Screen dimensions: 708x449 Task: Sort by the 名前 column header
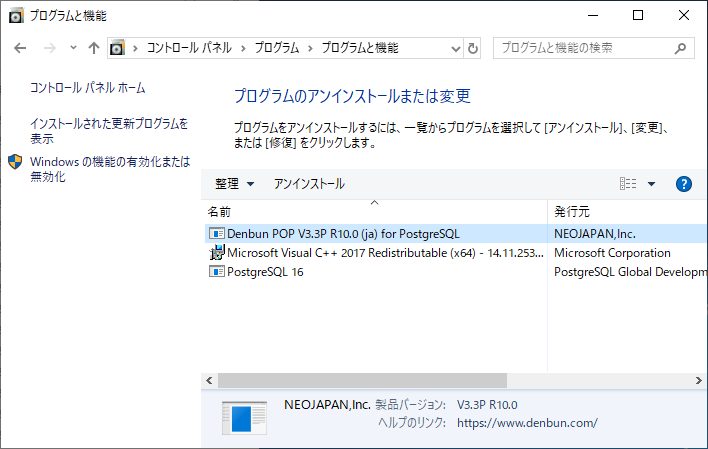click(x=220, y=212)
